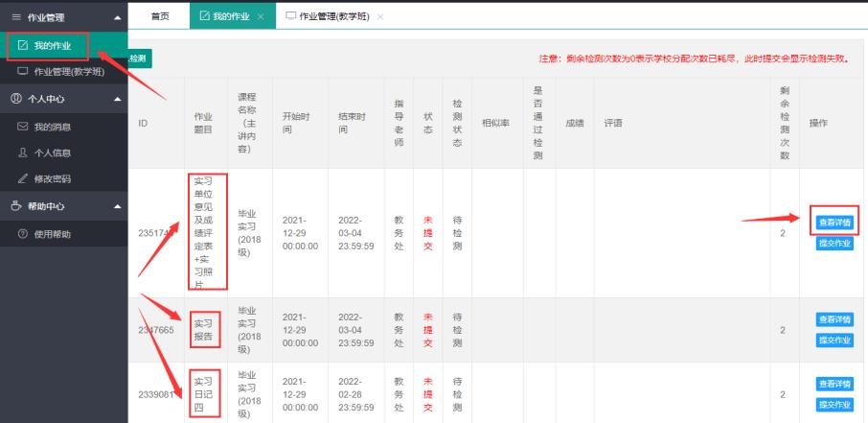Click the 我的作业 edit icon in sidebar
Viewport: 868px width, 423px height.
point(23,45)
